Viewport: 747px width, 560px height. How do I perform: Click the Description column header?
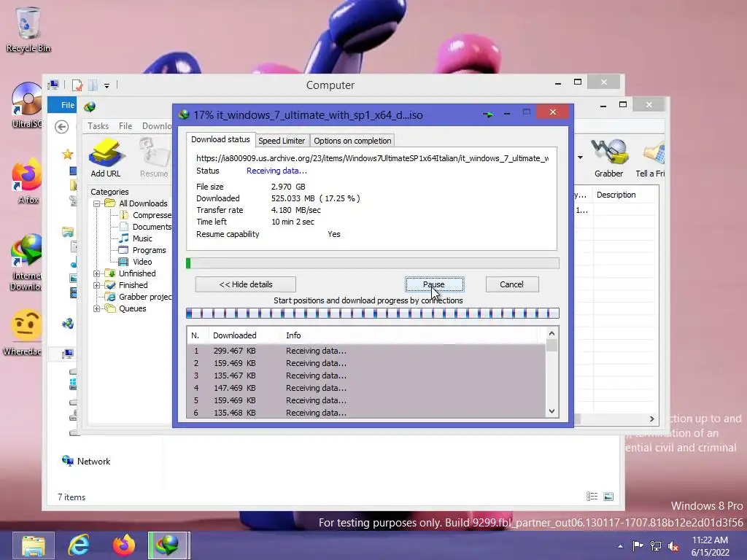coord(616,195)
